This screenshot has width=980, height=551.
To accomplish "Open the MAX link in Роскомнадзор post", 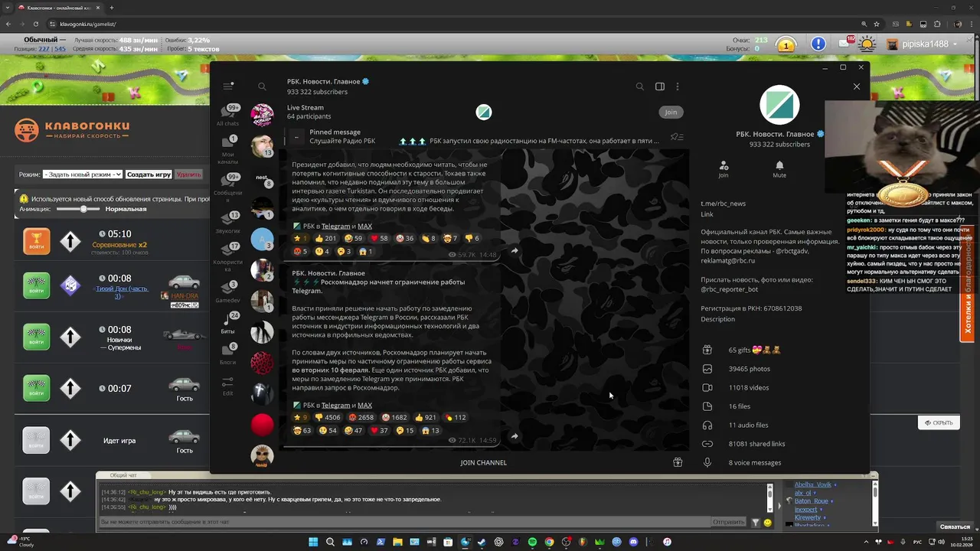I will click(x=364, y=406).
